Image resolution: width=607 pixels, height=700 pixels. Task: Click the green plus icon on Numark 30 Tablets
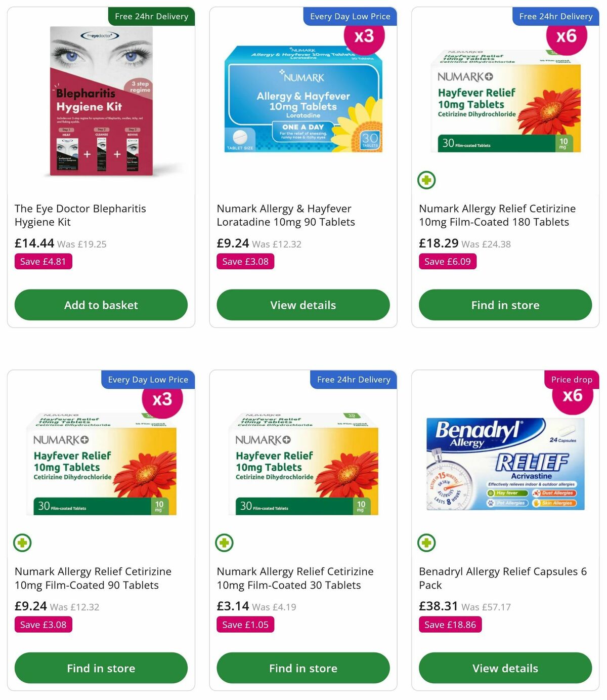point(224,543)
